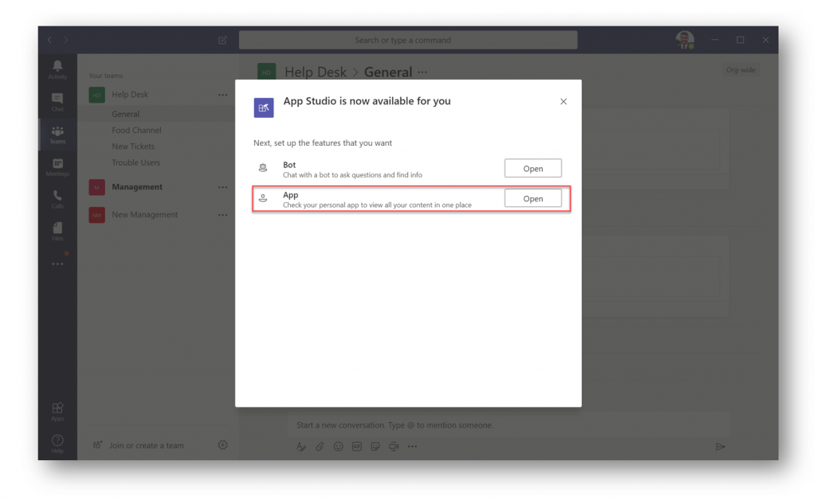
Task: Go back with the left arrow
Action: (49, 40)
